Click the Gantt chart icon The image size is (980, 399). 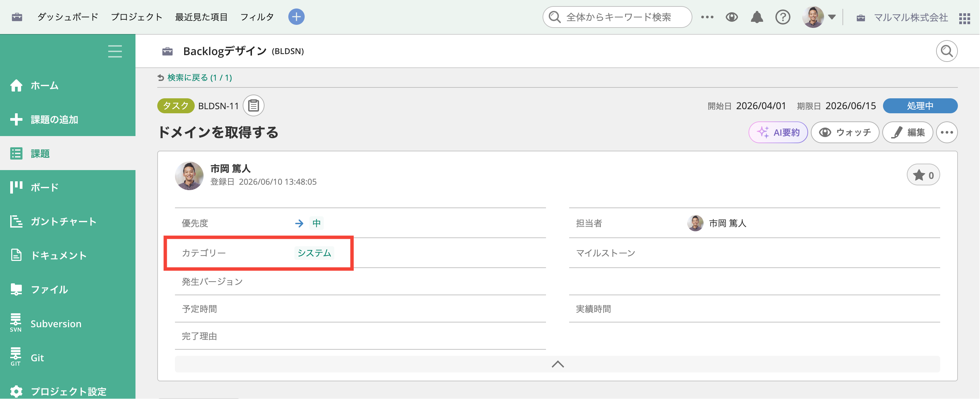(16, 221)
